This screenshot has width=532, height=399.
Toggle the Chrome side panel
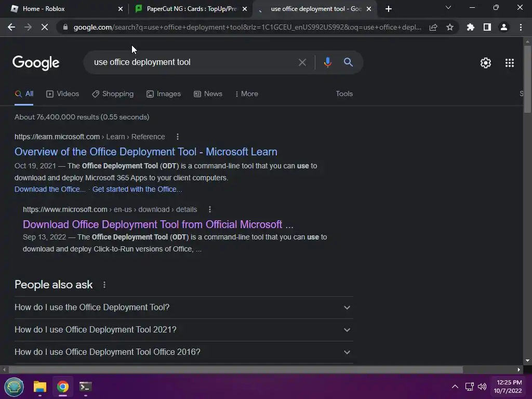click(x=487, y=27)
